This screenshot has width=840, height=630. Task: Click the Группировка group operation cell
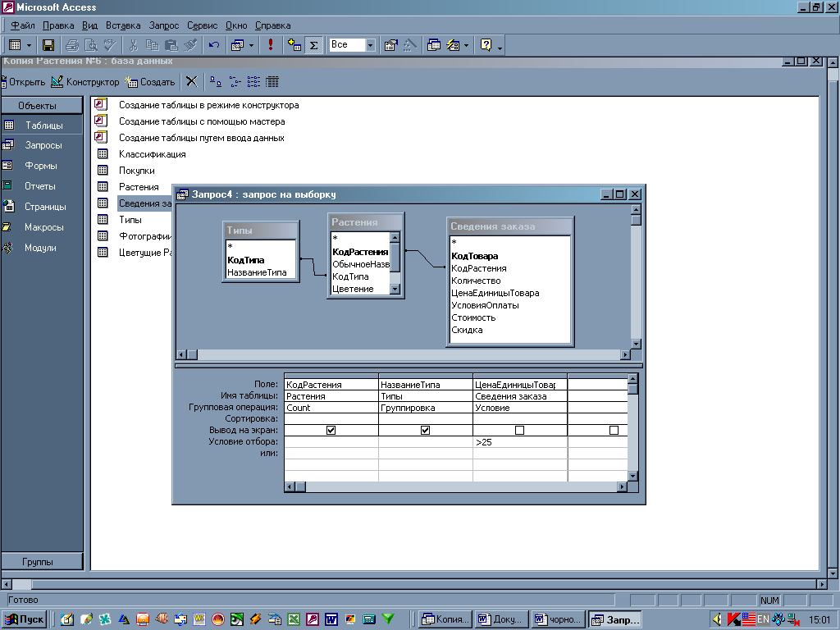point(426,408)
